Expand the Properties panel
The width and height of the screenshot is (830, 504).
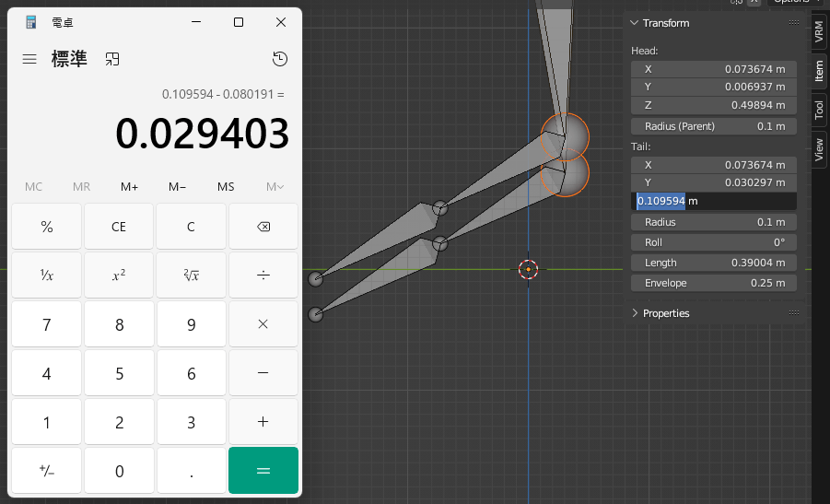click(635, 313)
